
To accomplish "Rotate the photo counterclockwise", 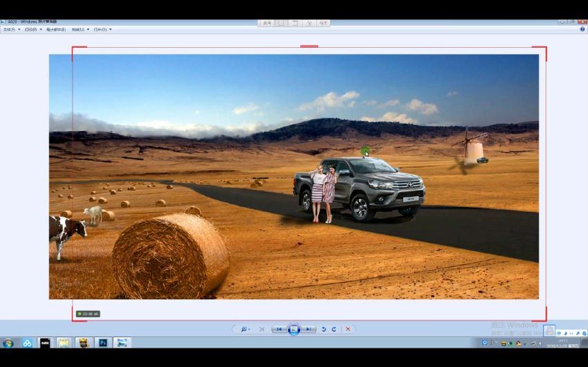I will [324, 329].
